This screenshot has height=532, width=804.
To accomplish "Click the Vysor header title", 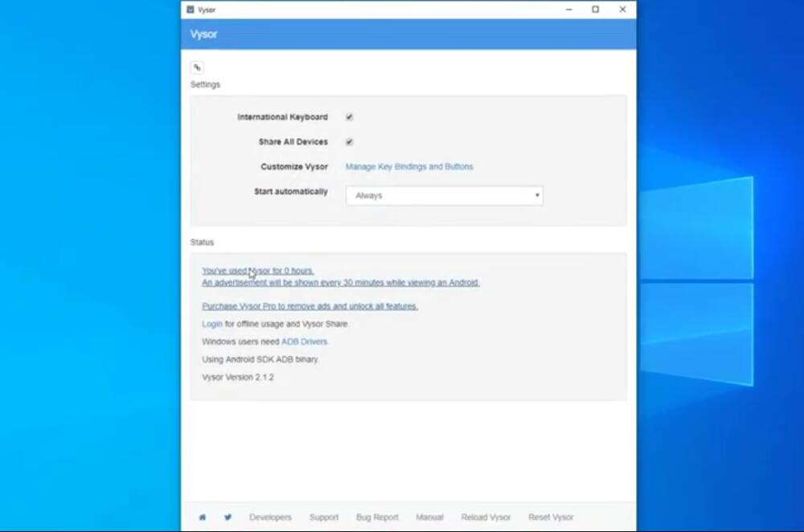I will point(203,34).
